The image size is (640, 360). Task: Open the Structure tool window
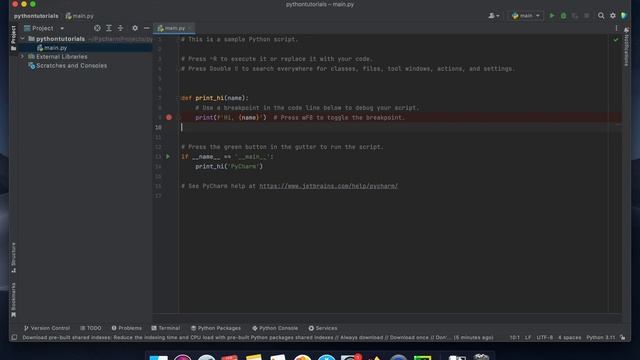point(13,258)
